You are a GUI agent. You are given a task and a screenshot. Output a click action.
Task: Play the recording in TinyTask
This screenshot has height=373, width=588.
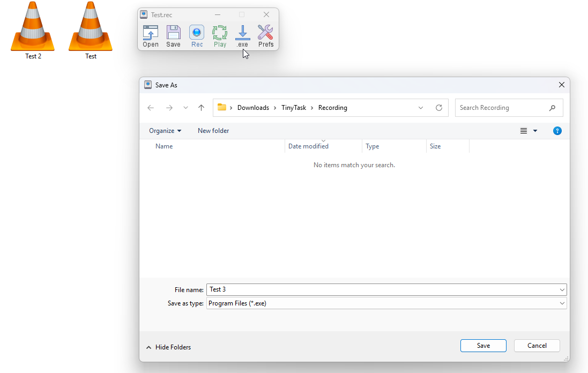click(x=220, y=36)
